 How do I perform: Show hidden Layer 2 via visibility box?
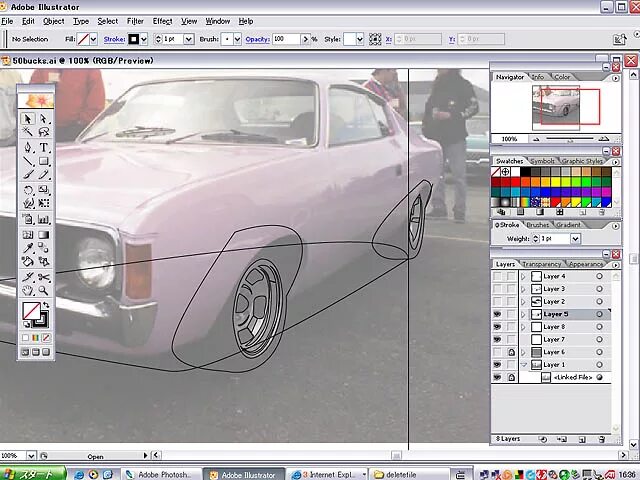[497, 302]
